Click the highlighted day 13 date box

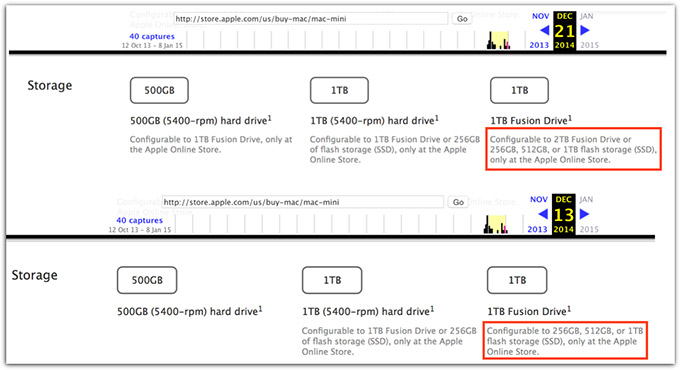[563, 214]
